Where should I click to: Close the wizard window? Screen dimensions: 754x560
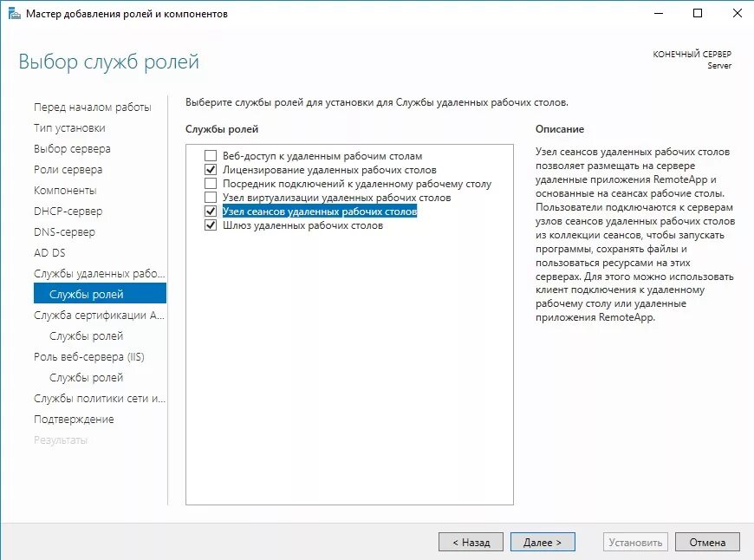coord(738,14)
